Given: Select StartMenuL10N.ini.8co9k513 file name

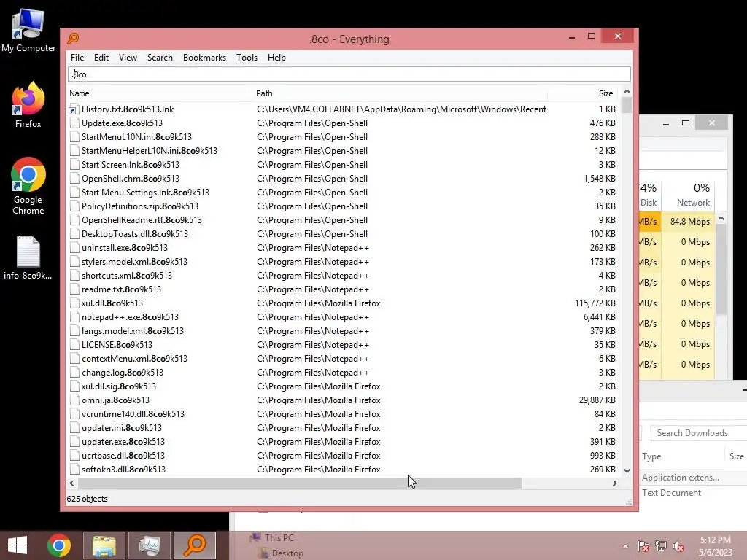Looking at the screenshot, I should point(136,137).
